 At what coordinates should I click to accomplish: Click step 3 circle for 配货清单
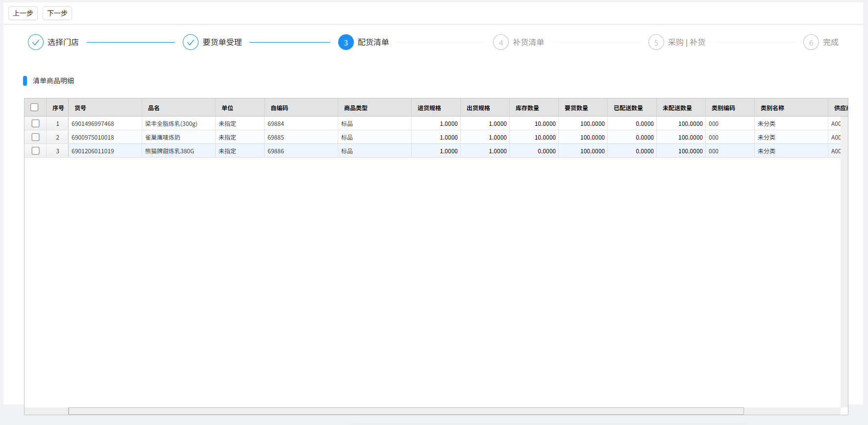point(346,42)
